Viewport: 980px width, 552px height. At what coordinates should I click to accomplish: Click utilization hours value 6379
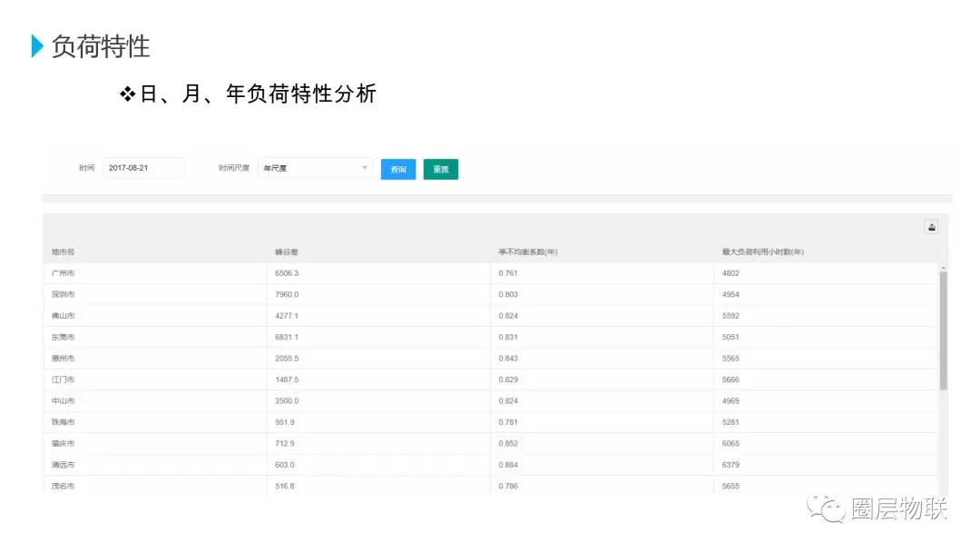click(730, 465)
